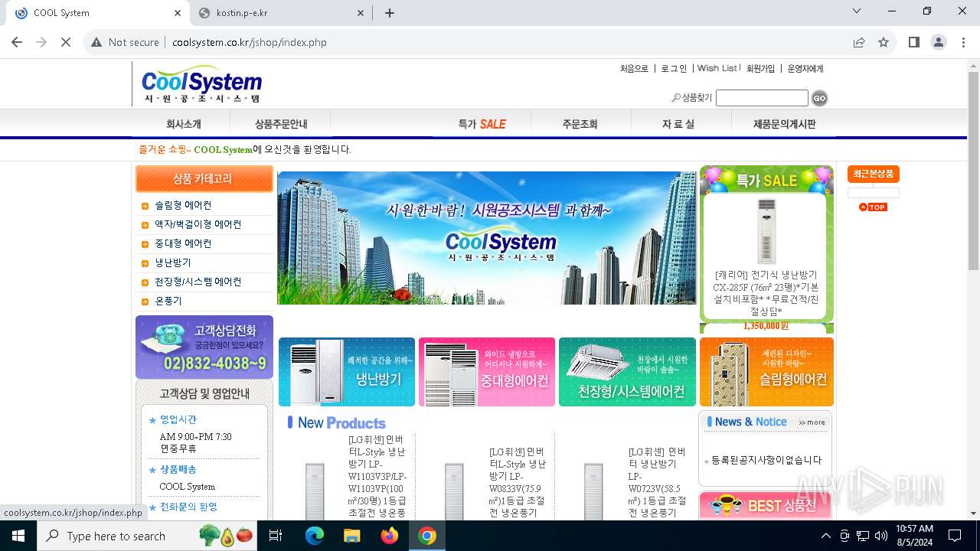Click the customer phone 02)832-4038~9 banner
This screenshot has height=551, width=980.
(204, 347)
